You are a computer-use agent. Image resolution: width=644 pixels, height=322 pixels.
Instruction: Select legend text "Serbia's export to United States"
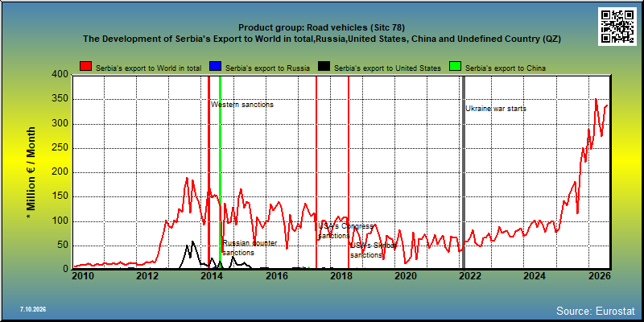(x=387, y=68)
